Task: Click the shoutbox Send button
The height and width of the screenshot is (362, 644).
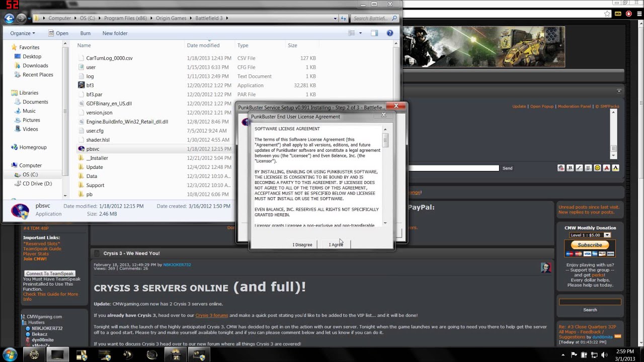Action: [x=507, y=168]
